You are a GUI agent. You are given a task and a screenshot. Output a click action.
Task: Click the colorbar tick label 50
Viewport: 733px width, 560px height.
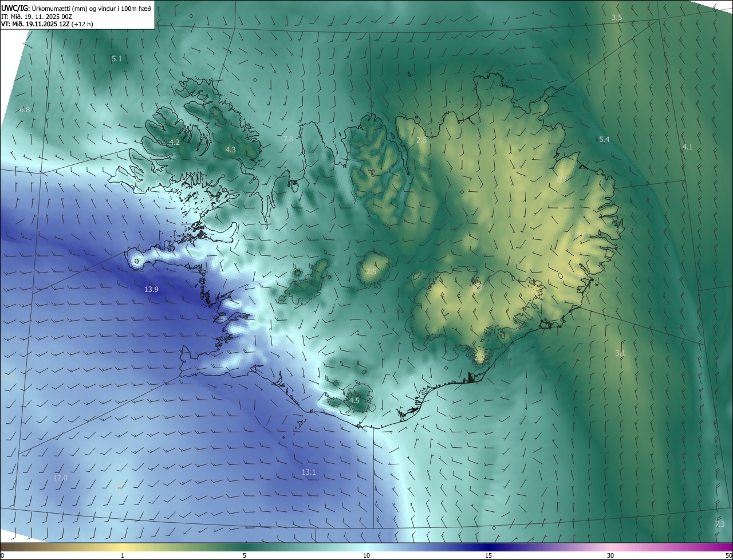728,555
